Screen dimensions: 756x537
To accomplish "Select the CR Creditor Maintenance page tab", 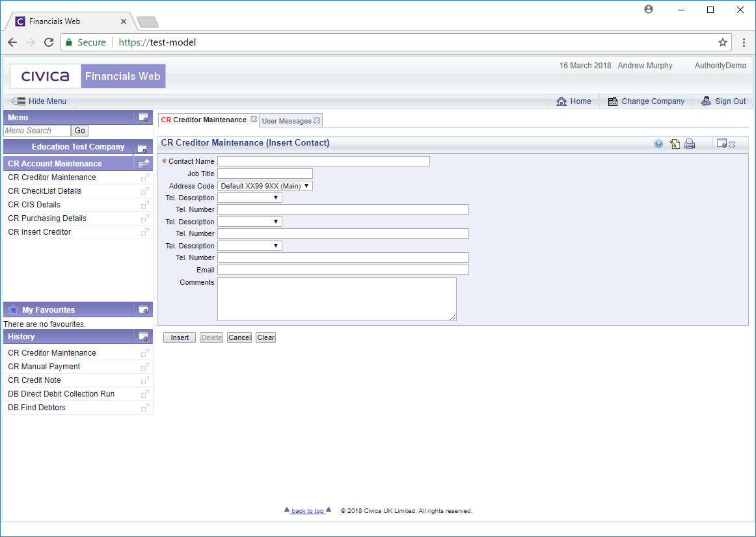I will click(x=204, y=120).
